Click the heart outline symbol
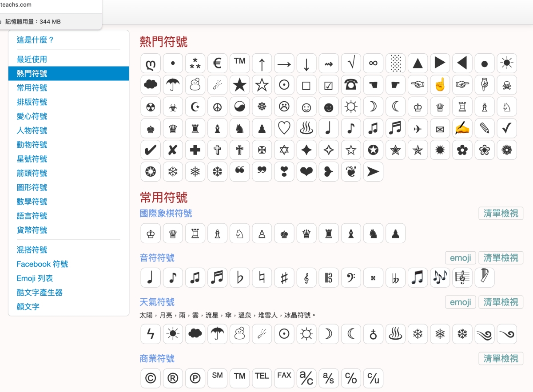Screen dimensions: 533x392 click(284, 128)
